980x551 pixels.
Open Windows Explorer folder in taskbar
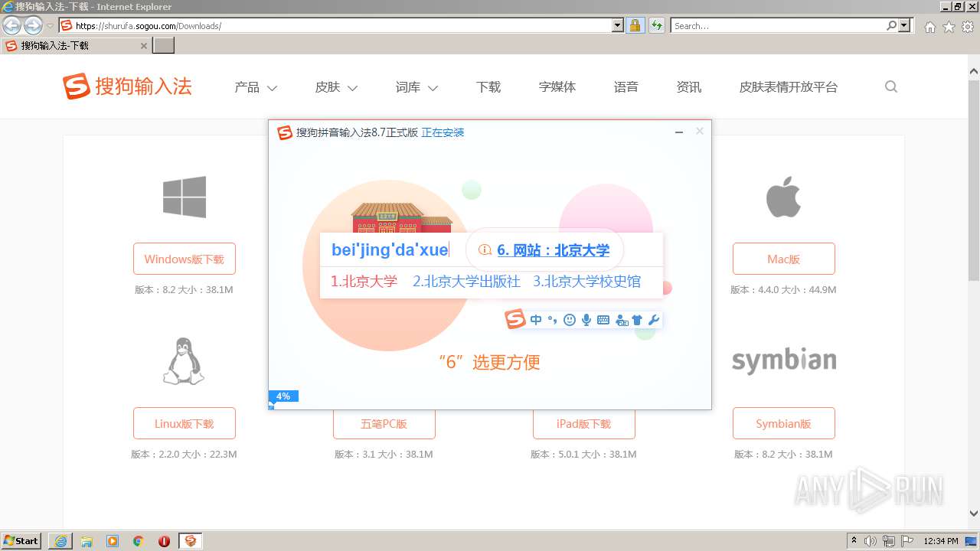[x=87, y=541]
